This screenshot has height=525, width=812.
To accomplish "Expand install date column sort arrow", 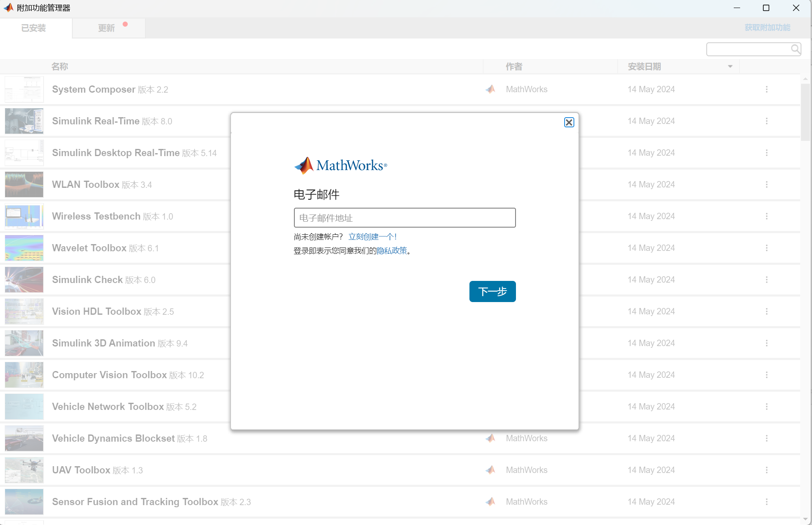I will tap(730, 66).
